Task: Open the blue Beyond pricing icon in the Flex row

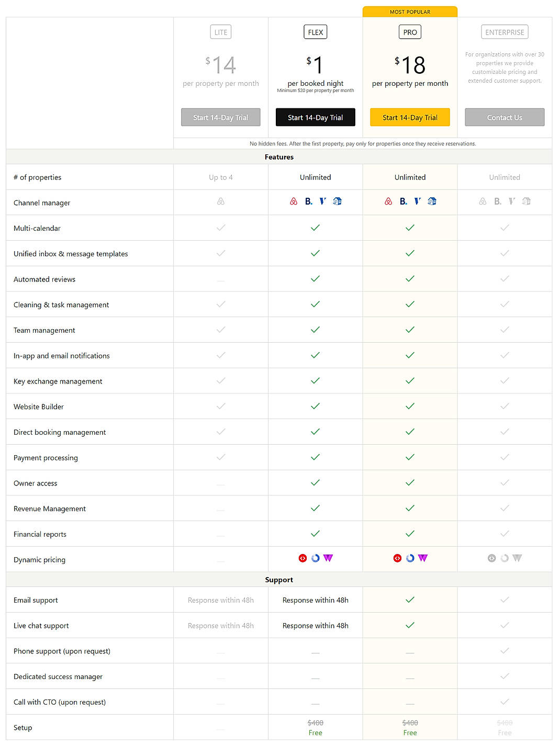Action: [315, 558]
